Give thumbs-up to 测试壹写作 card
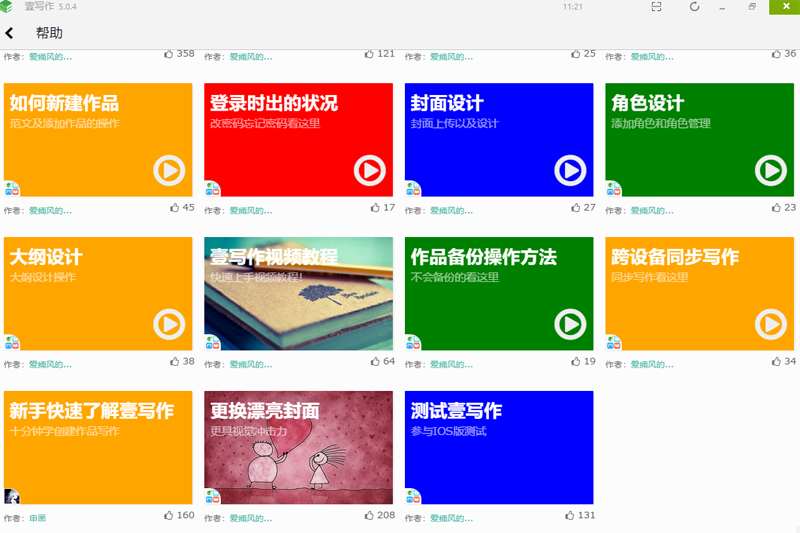The height and width of the screenshot is (533, 800). (x=571, y=515)
